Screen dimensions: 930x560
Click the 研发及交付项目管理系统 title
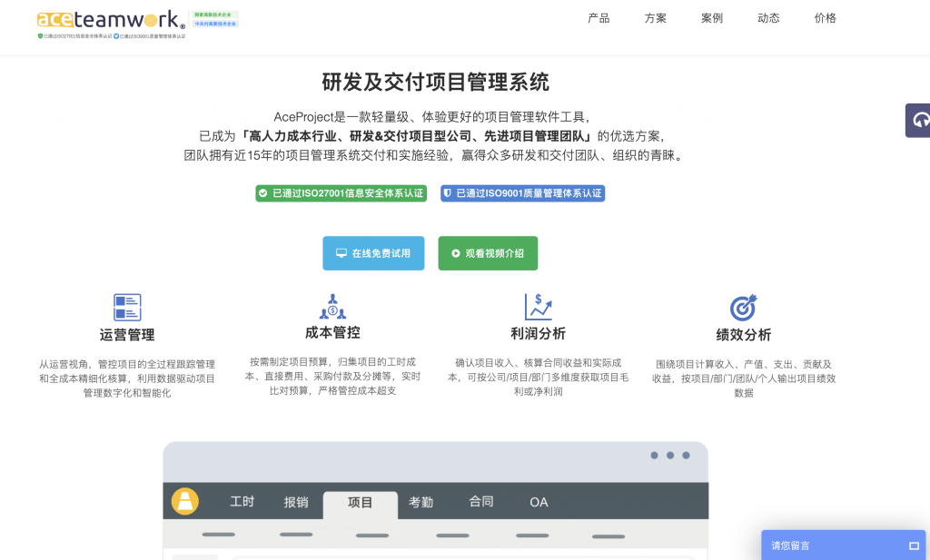click(435, 82)
